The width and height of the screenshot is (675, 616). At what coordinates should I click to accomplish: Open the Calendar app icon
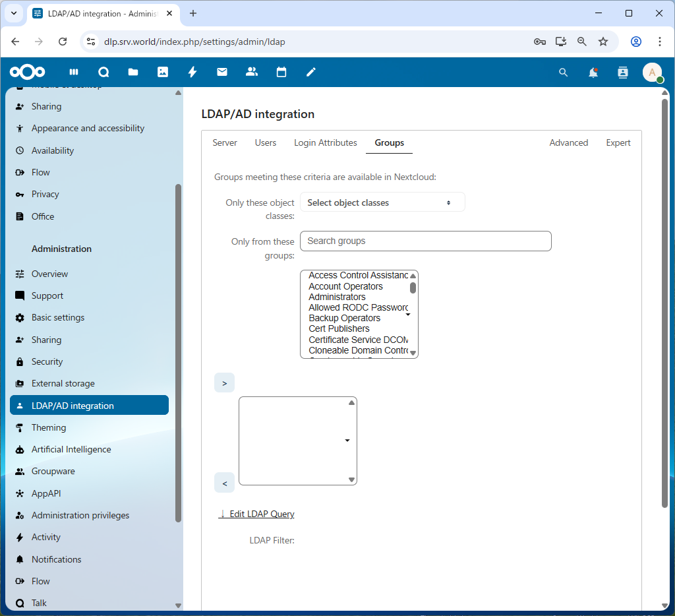coord(281,72)
